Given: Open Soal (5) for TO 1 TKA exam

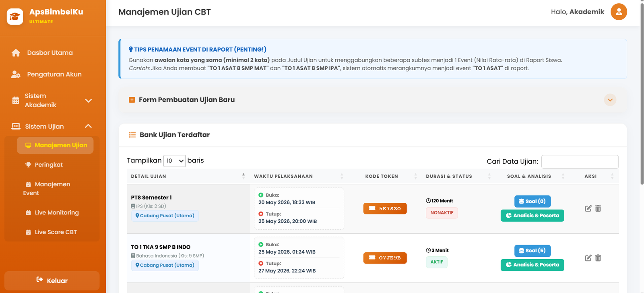Looking at the screenshot, I should [x=532, y=251].
